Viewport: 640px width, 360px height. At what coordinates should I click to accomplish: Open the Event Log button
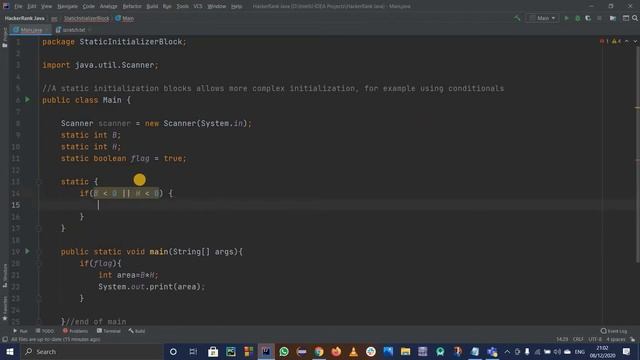coord(614,331)
